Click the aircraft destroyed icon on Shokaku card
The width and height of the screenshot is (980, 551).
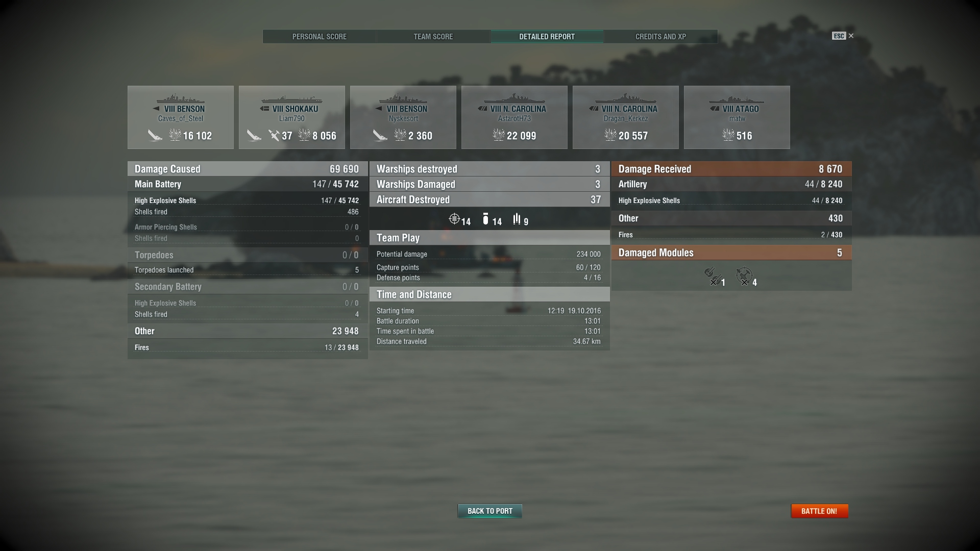pyautogui.click(x=274, y=135)
